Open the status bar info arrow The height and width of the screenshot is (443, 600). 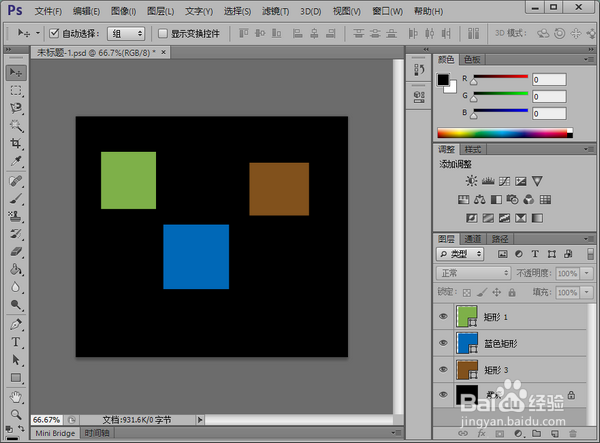(200, 420)
